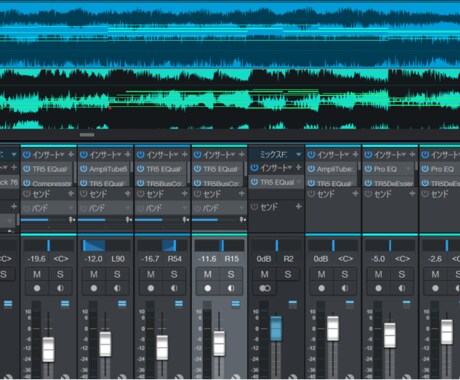Arm record on the -12.0 channel
This screenshot has height=380, width=460.
click(94, 288)
